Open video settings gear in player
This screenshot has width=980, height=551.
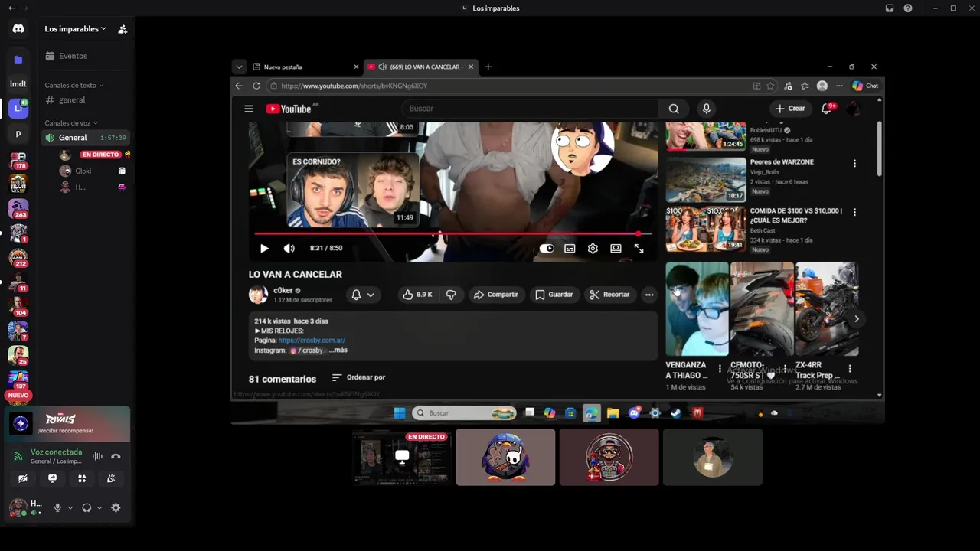point(593,249)
